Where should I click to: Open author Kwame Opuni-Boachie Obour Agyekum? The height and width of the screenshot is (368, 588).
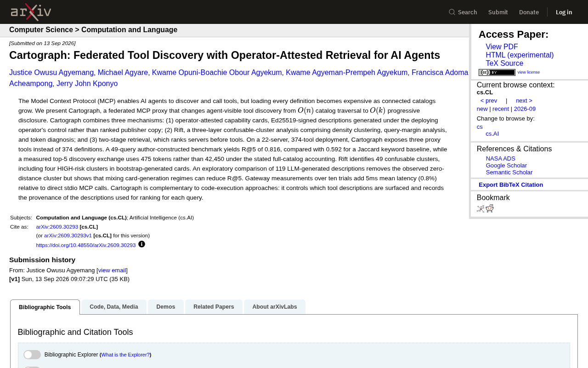(217, 73)
